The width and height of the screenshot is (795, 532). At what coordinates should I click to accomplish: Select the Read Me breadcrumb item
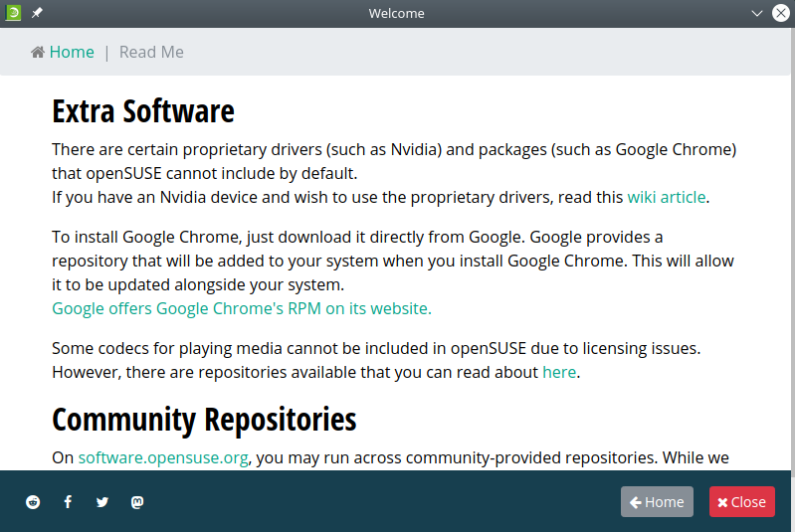[x=151, y=52]
